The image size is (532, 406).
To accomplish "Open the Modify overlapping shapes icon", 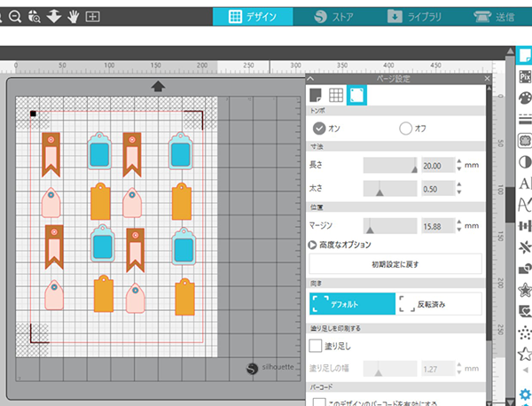I will pyautogui.click(x=525, y=269).
